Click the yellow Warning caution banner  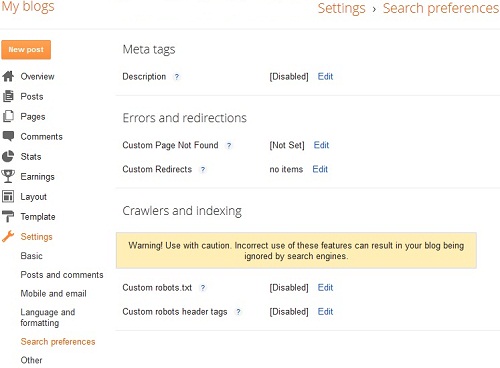[x=296, y=250]
